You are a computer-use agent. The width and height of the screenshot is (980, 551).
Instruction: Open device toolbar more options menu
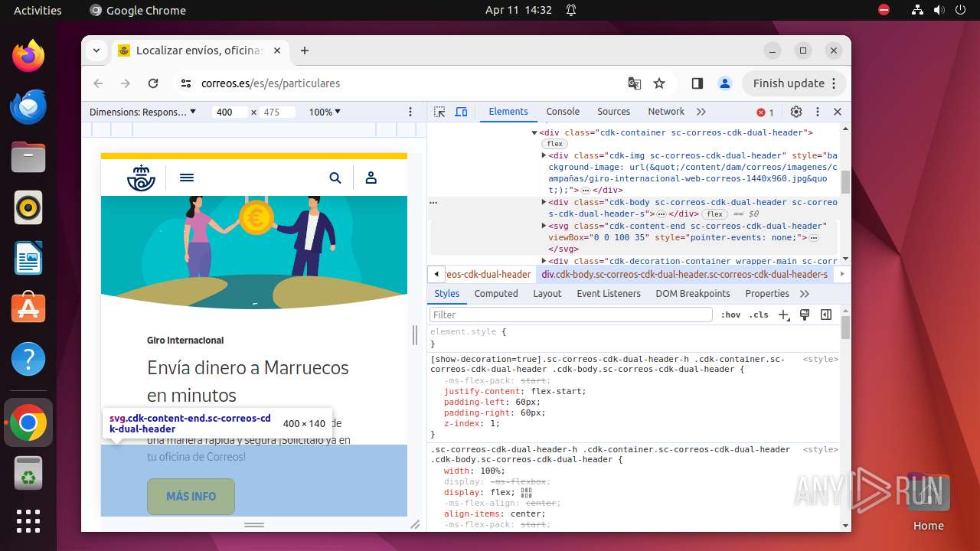click(x=410, y=112)
